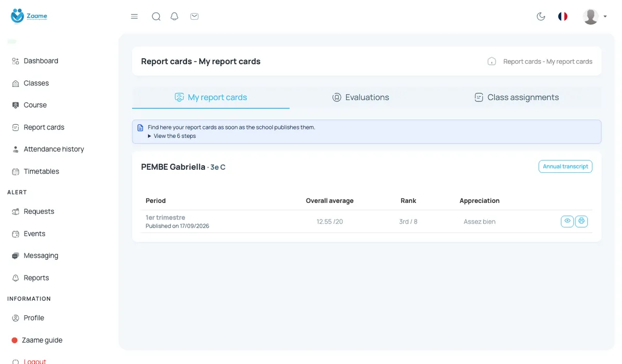
Task: Open Messaging in sidebar
Action: [x=35, y=256]
